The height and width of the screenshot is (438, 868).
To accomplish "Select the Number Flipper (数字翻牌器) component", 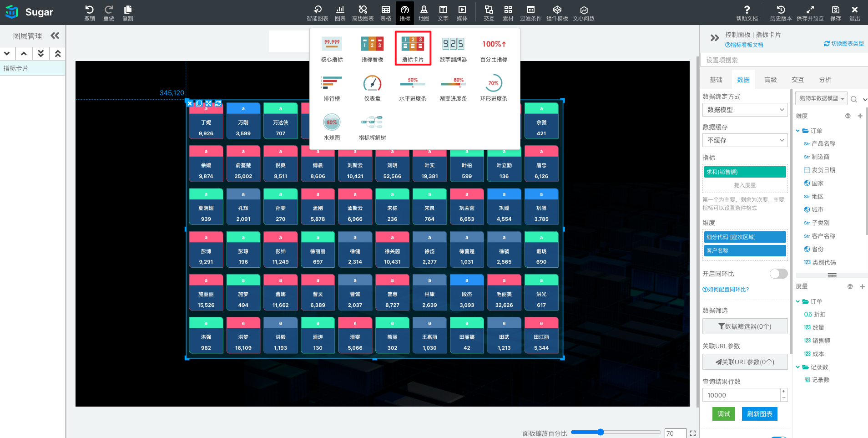I will tap(453, 49).
